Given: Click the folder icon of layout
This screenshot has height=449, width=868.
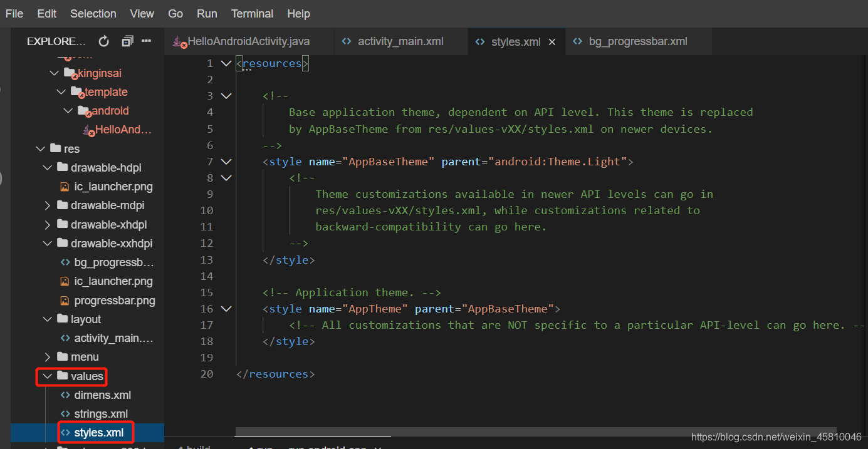Looking at the screenshot, I should point(62,319).
